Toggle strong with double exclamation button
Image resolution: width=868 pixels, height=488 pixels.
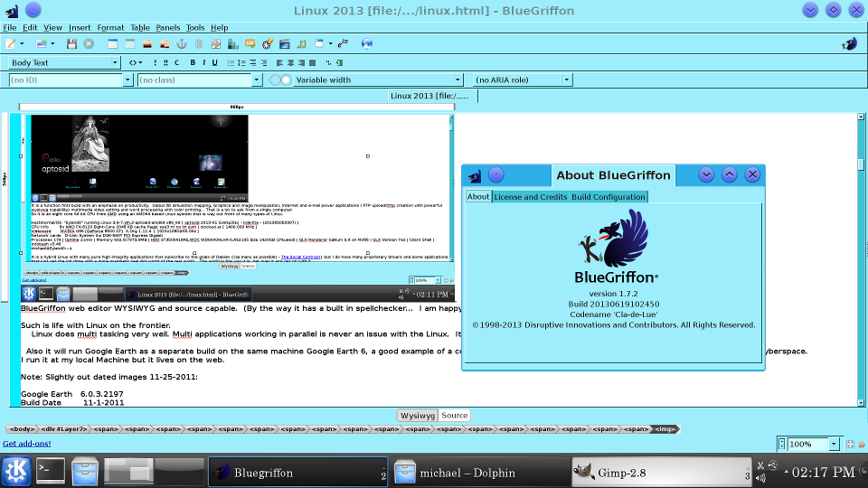tap(165, 63)
